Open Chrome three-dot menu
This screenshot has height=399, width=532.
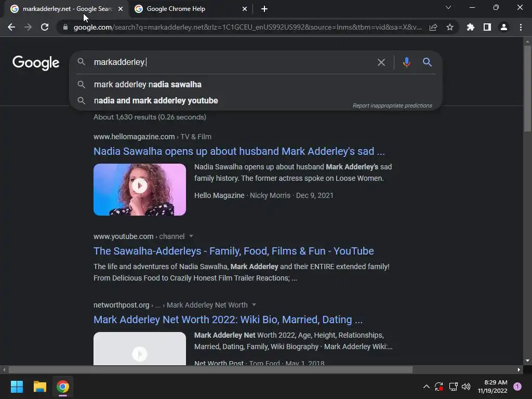click(x=521, y=27)
